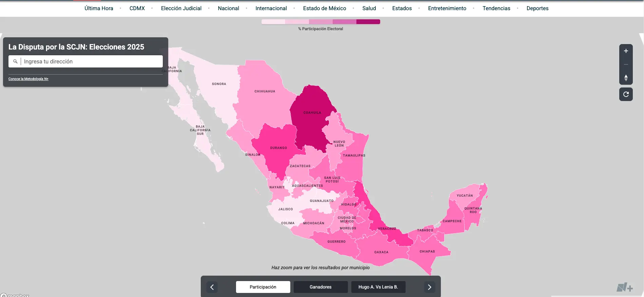Focus the Ingresa tu dirección field
This screenshot has height=297, width=644.
pos(92,61)
